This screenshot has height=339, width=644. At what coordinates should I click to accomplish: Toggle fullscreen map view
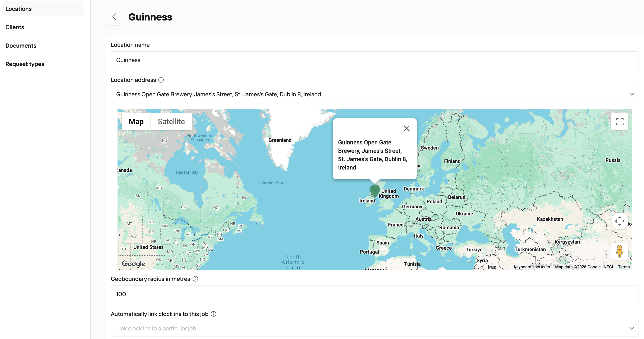pos(620,122)
